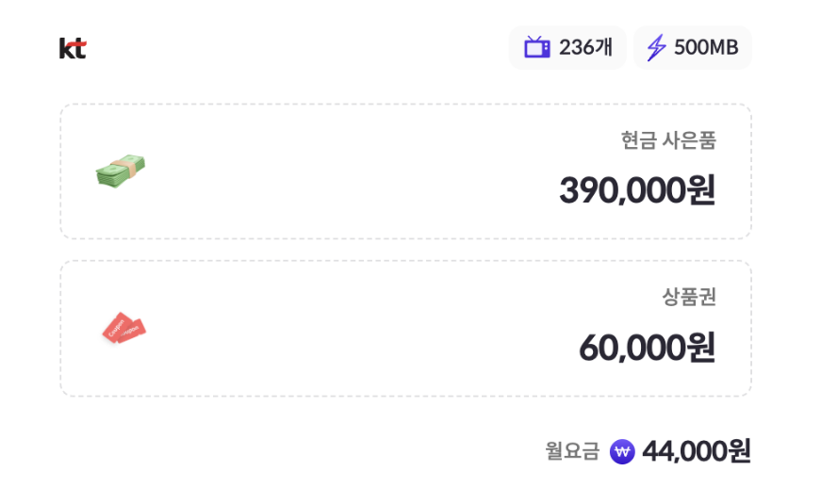Select the 236개 channel count text

(x=585, y=47)
